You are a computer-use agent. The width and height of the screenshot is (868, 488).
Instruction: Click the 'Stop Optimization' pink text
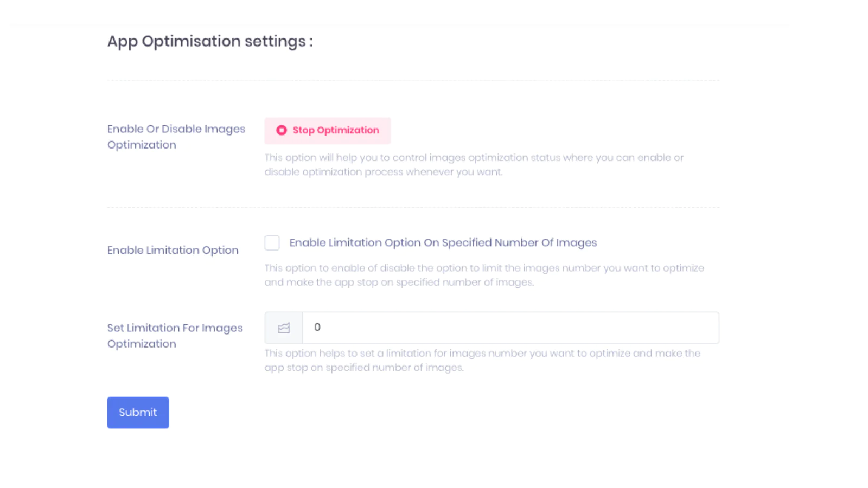[336, 131]
